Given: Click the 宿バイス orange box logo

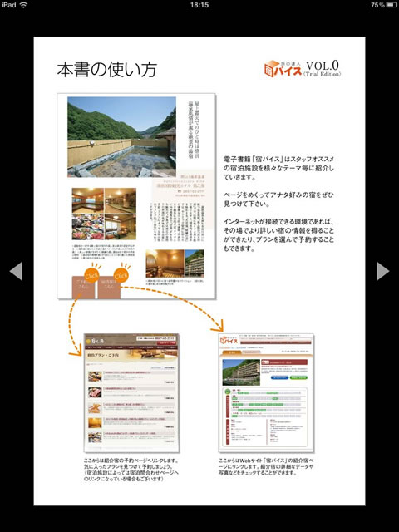Looking at the screenshot, I should [x=283, y=69].
